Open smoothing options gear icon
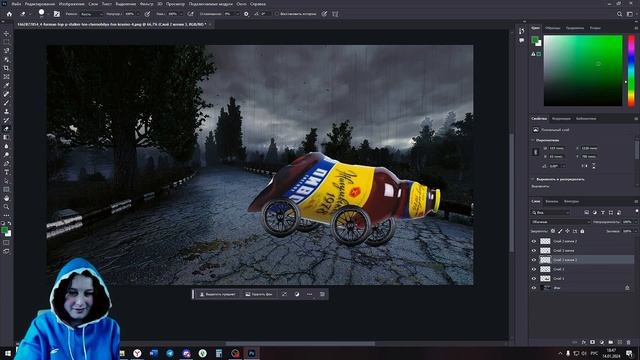 click(246, 14)
